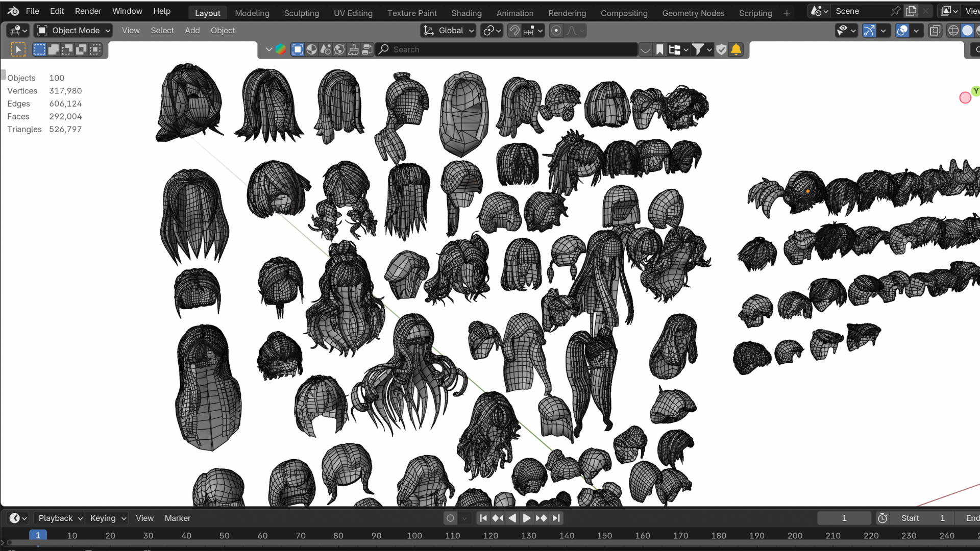Open the hierarchy display mode dropdown
The width and height of the screenshot is (980, 551).
click(x=679, y=49)
